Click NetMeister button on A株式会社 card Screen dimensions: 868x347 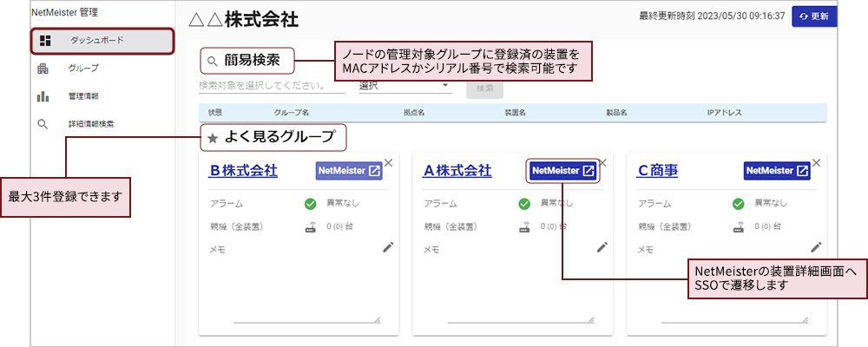point(563,171)
